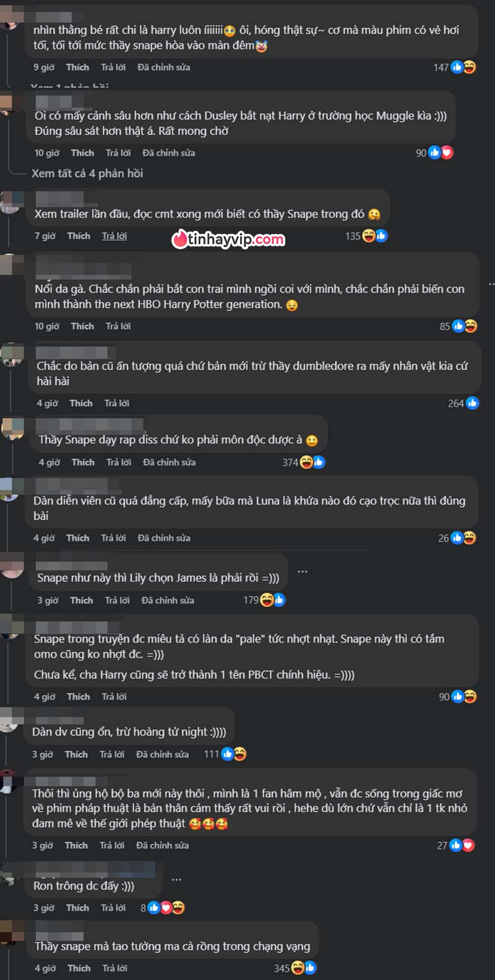Reply to the 'Thầy snape mà tao tưởng' comment
The image size is (495, 980).
(x=115, y=968)
